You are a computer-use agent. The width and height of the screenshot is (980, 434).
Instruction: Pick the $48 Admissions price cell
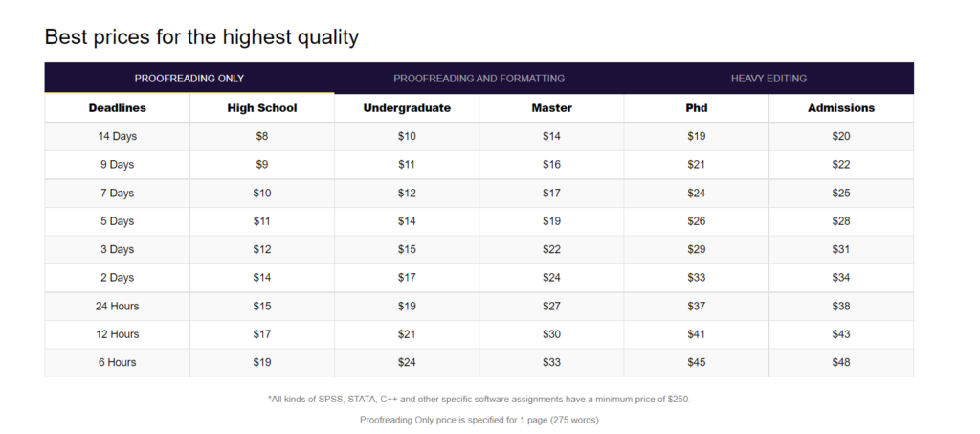coord(841,363)
